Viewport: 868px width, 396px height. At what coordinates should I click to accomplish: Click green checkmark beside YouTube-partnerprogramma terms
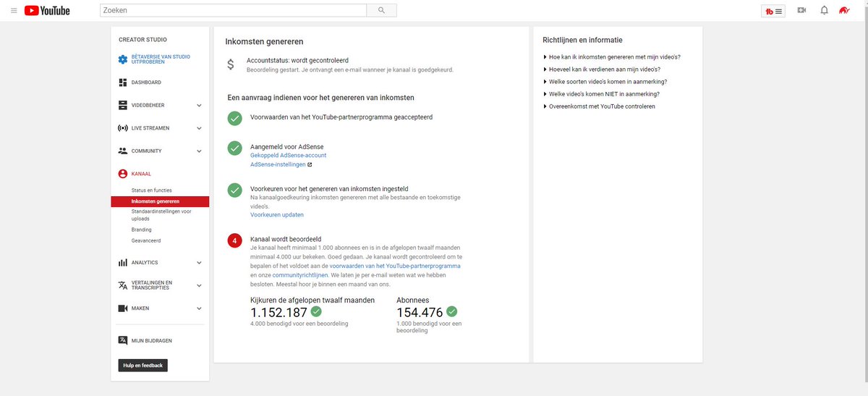pyautogui.click(x=234, y=118)
